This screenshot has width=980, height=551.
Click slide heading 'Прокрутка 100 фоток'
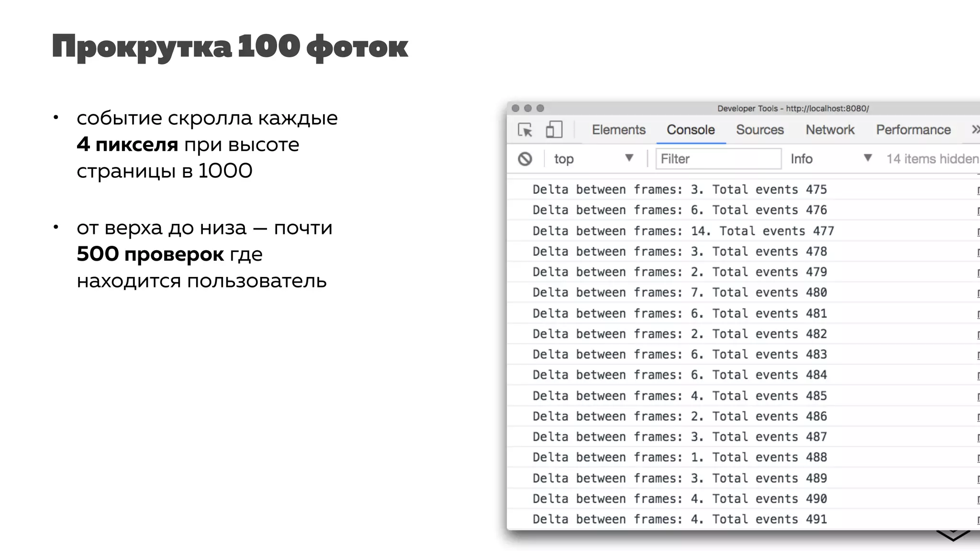(230, 47)
